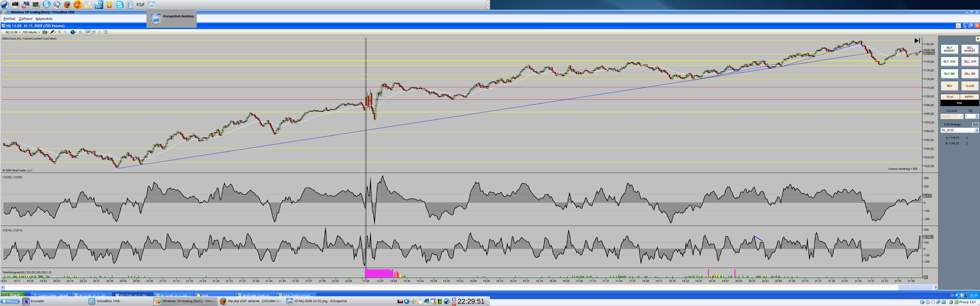The image size is (980, 306).
Task: Open the data box table icon
Action: [105, 32]
